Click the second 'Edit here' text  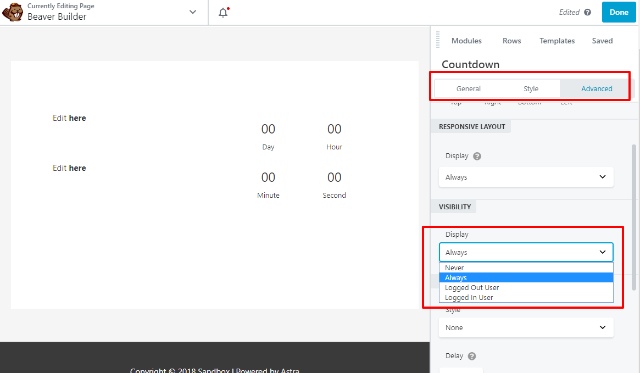69,168
